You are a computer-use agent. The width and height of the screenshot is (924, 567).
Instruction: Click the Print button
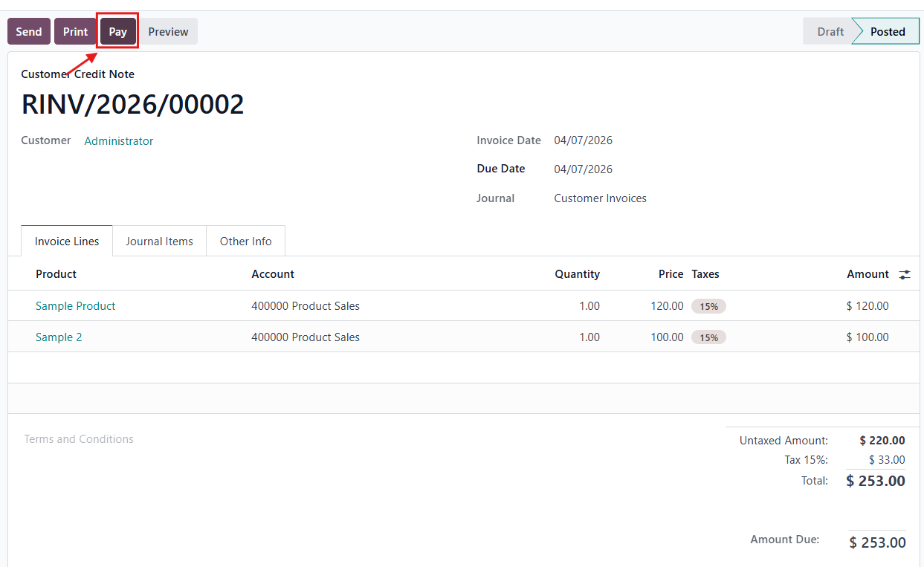pyautogui.click(x=75, y=32)
